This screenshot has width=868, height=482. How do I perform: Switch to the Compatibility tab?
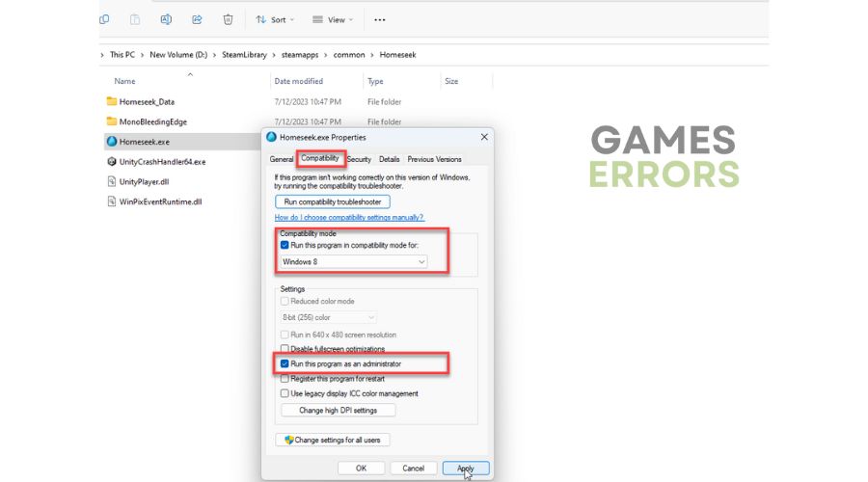click(320, 158)
